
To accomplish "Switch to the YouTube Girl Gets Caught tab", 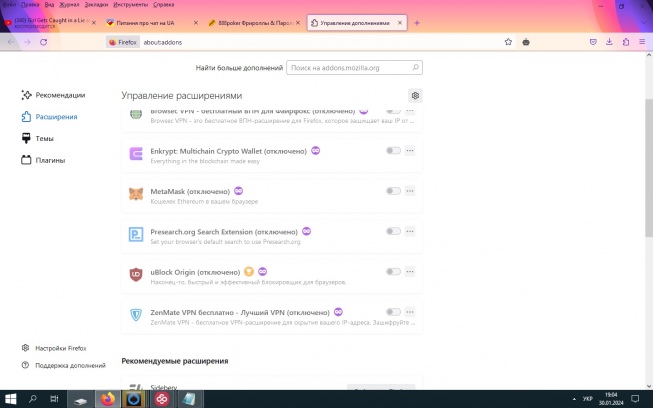I will 49,23.
